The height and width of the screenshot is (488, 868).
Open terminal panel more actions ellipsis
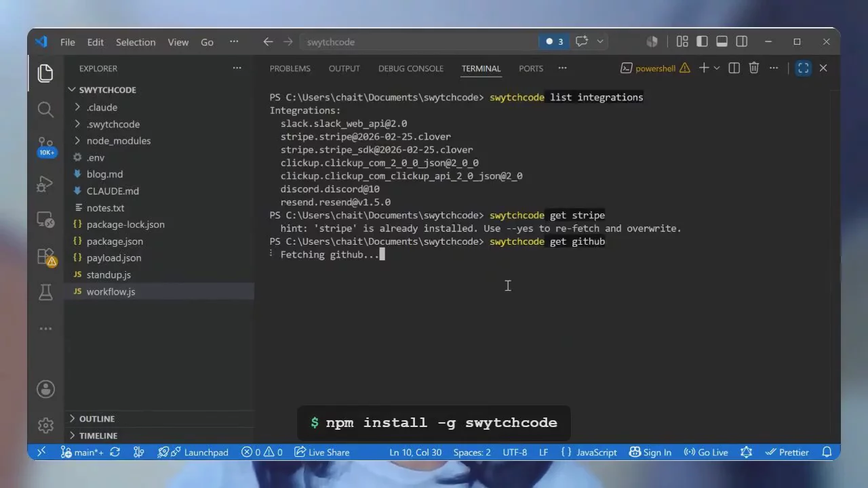point(774,68)
